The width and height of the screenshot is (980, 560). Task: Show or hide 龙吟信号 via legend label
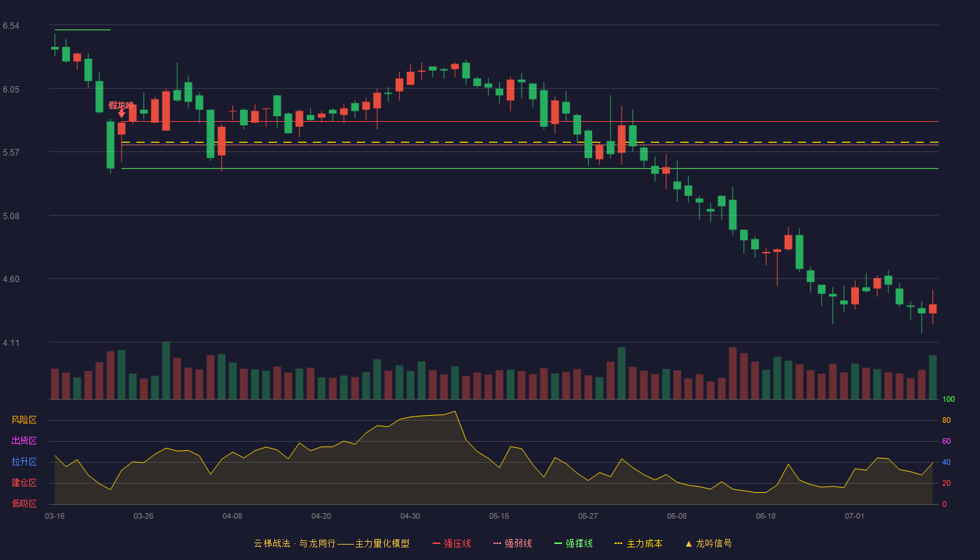pos(714,543)
